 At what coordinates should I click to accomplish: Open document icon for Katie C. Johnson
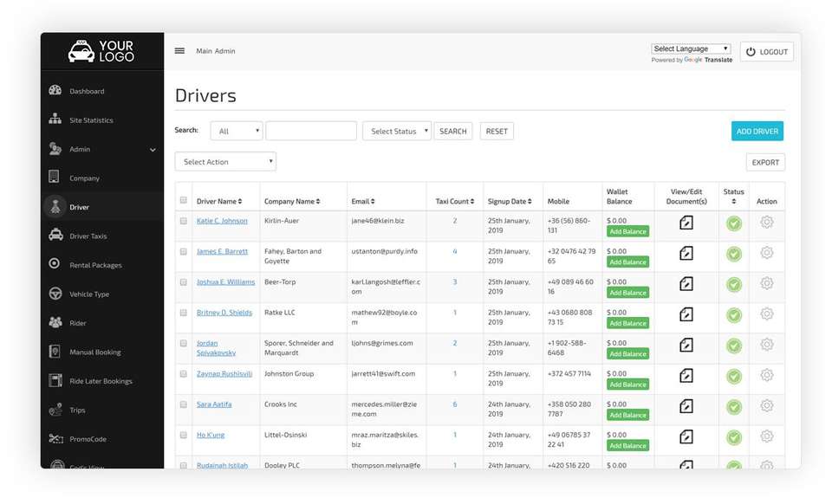click(686, 223)
